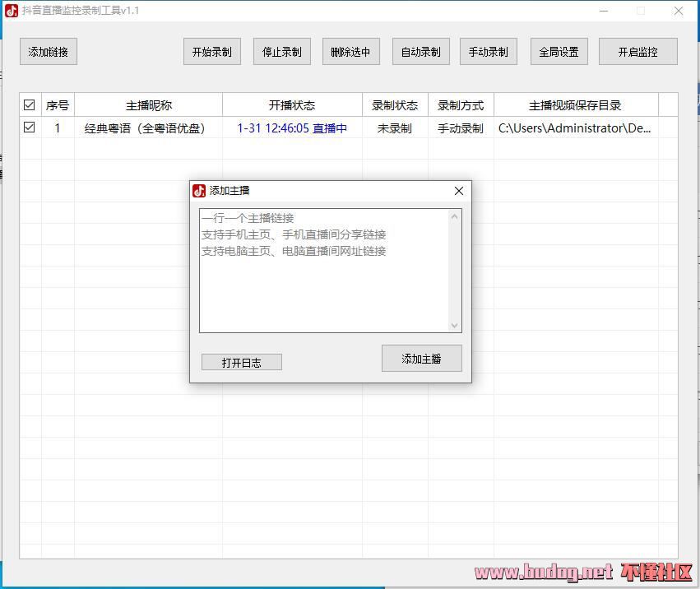
Task: Click the 添加链接 button
Action: [49, 52]
